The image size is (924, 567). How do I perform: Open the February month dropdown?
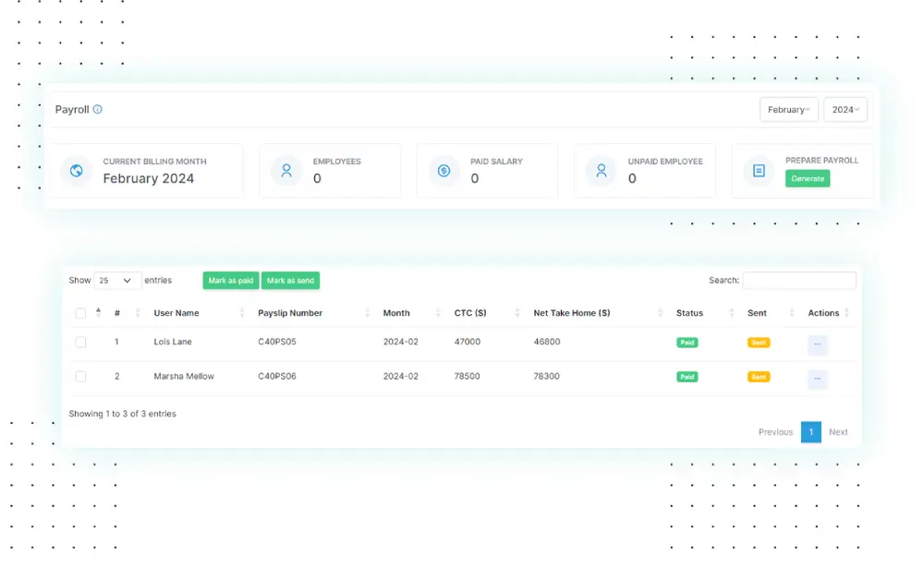coord(788,110)
